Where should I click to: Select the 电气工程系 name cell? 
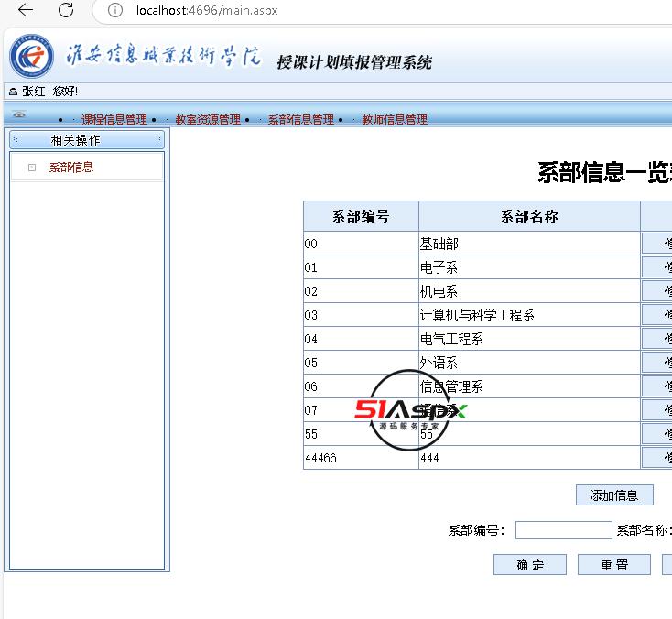(x=529, y=339)
